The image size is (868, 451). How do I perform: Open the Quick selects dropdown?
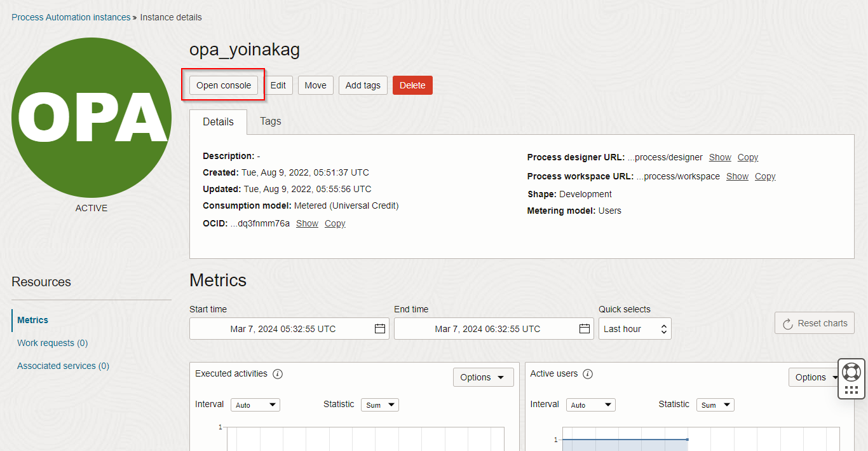(x=635, y=329)
